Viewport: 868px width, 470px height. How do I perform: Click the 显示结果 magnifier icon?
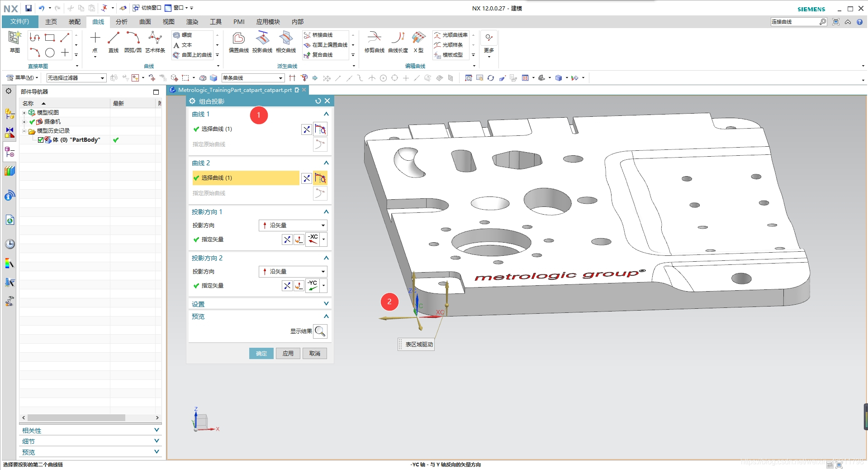(320, 331)
